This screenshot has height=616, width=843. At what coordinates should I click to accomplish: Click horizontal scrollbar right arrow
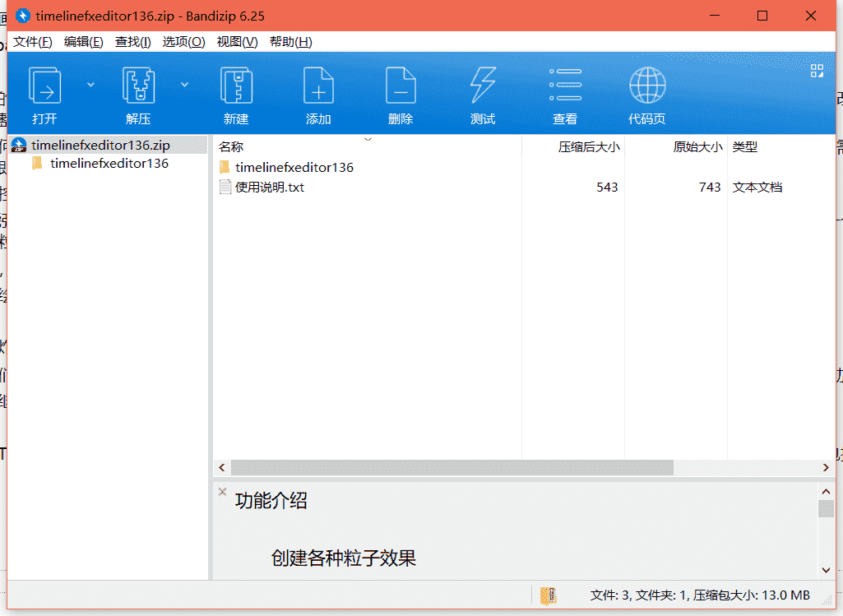tap(827, 468)
